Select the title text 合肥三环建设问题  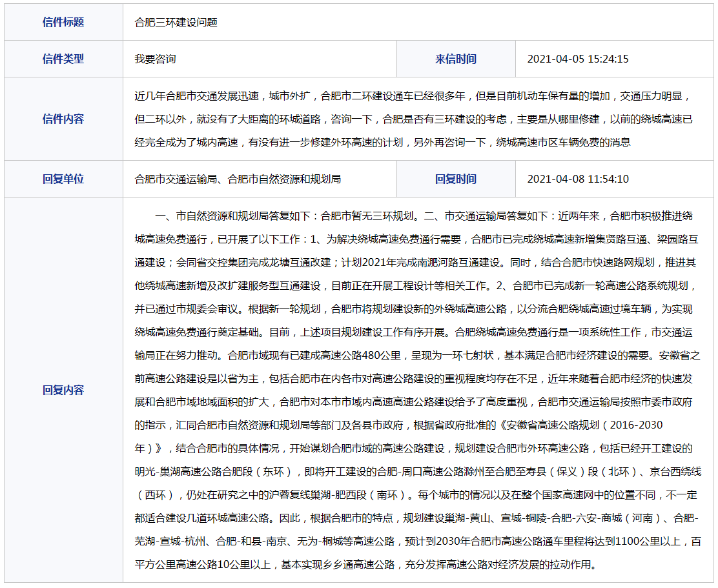coord(176,23)
